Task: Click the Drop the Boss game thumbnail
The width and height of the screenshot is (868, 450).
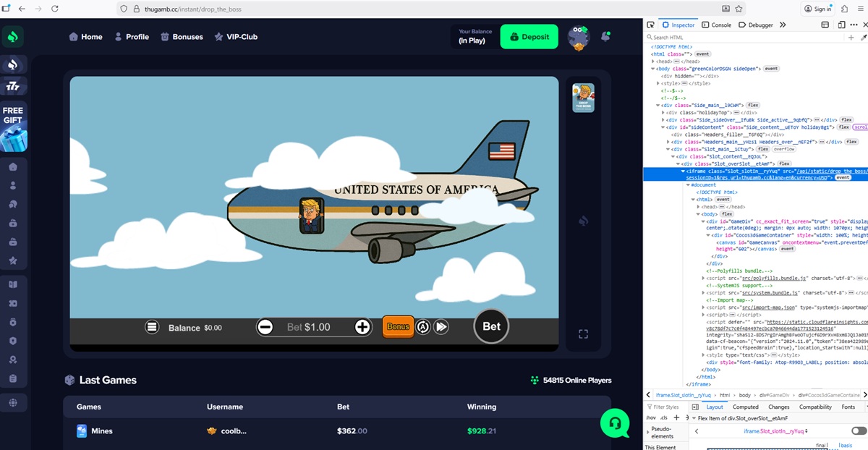Action: click(x=583, y=98)
